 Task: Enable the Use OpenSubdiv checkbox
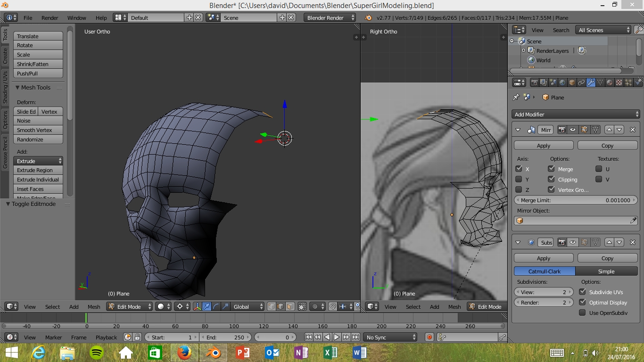pyautogui.click(x=582, y=313)
